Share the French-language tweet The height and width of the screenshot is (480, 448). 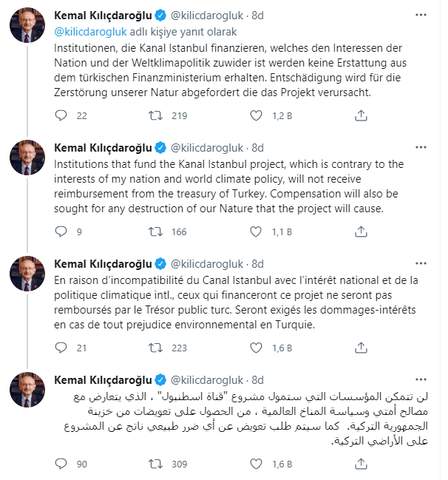click(361, 348)
